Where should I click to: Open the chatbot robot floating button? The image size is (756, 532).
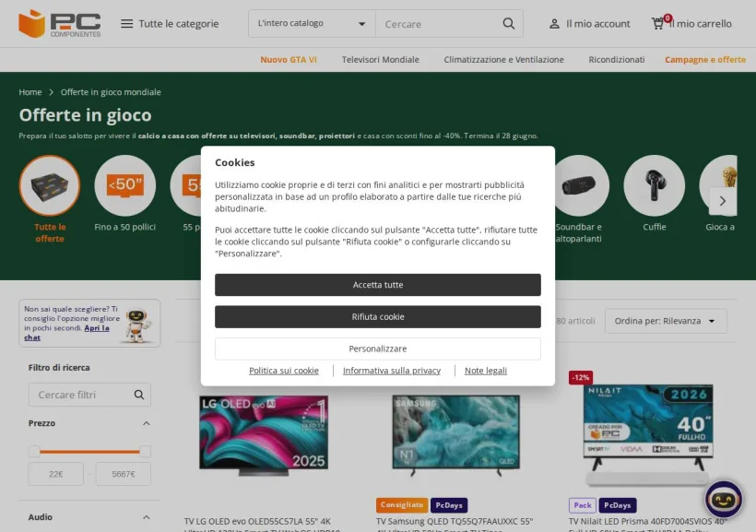[723, 499]
